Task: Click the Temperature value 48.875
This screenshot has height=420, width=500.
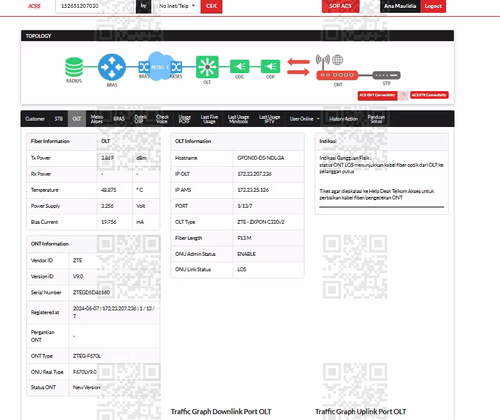Action: click(x=109, y=190)
